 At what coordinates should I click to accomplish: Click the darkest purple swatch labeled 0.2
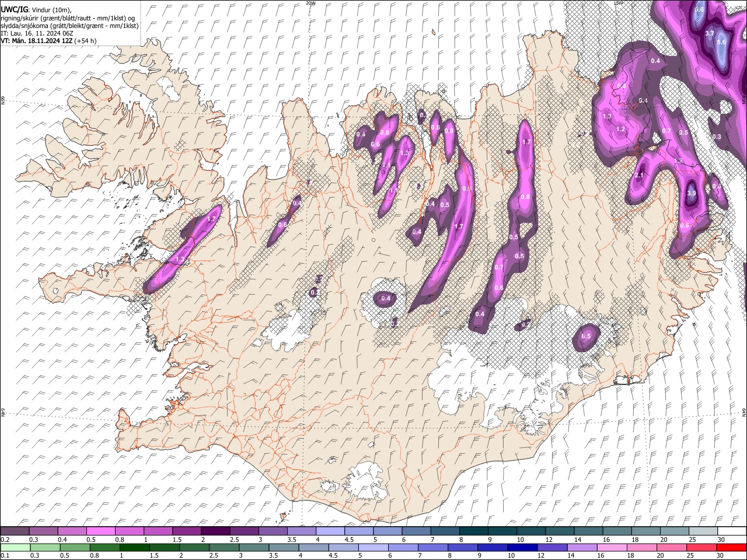point(15,531)
